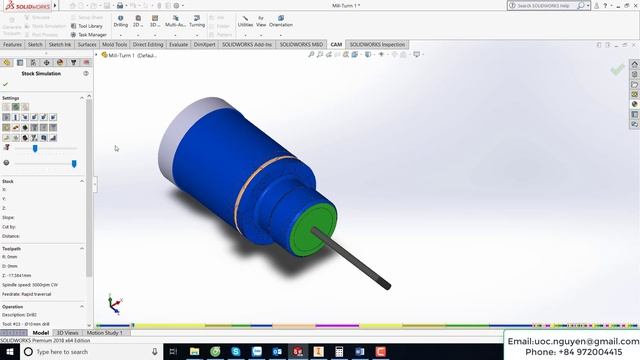Toggle last icon in Settings fourth row
Image resolution: width=640 pixels, height=360 pixels.
[x=53, y=138]
